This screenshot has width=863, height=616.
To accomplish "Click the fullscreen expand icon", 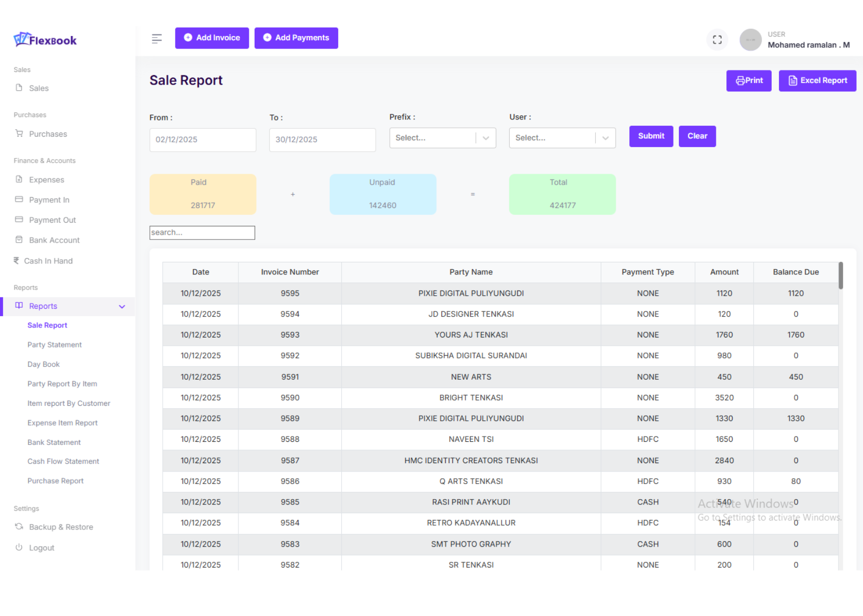I will point(717,40).
